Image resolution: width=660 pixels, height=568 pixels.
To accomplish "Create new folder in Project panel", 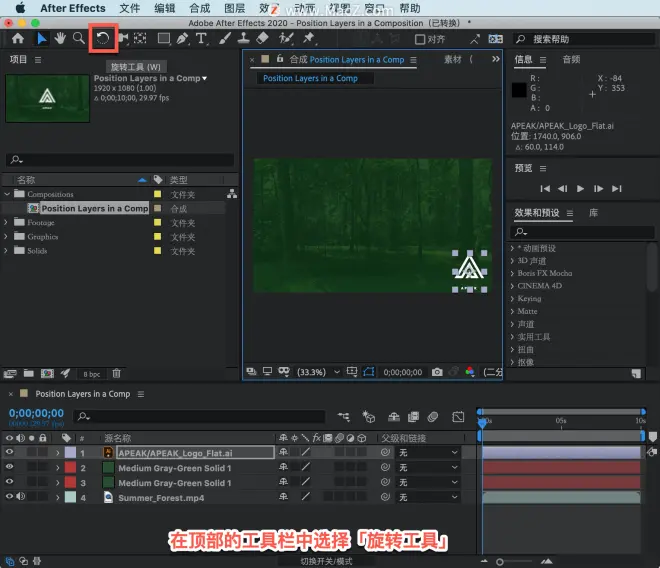I will [29, 373].
